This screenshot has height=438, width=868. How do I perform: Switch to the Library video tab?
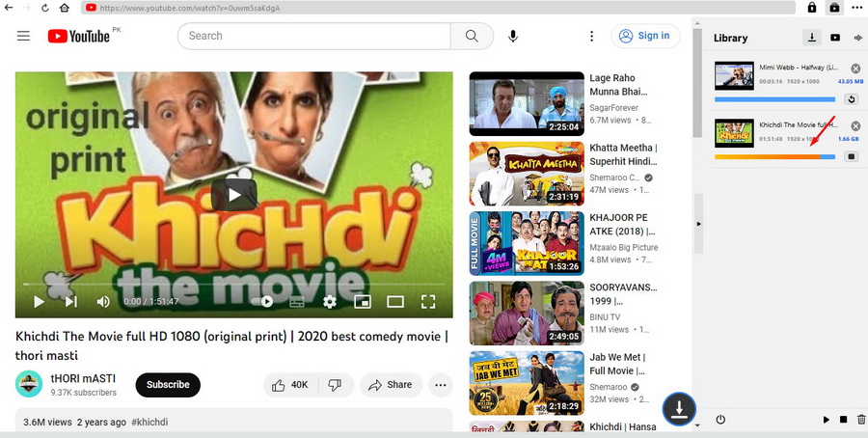pos(835,38)
